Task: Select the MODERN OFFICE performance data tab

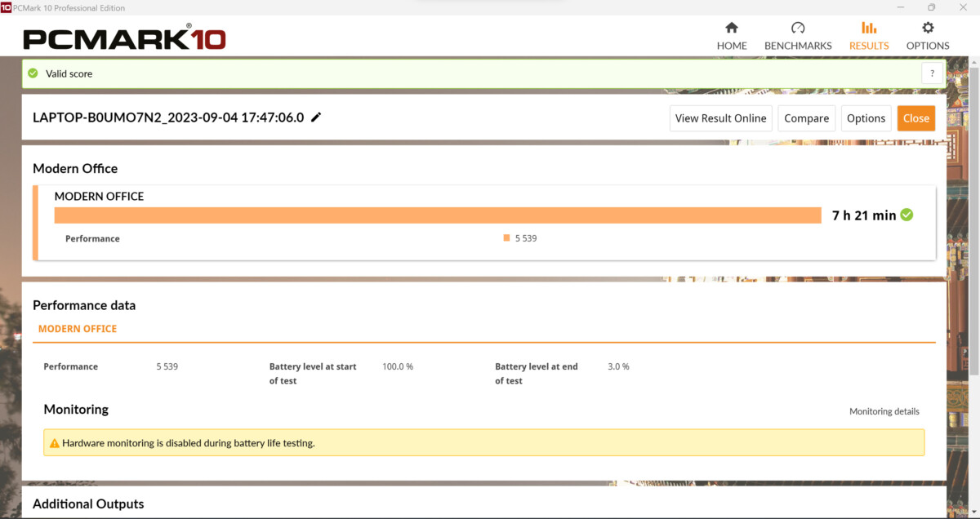Action: point(78,329)
